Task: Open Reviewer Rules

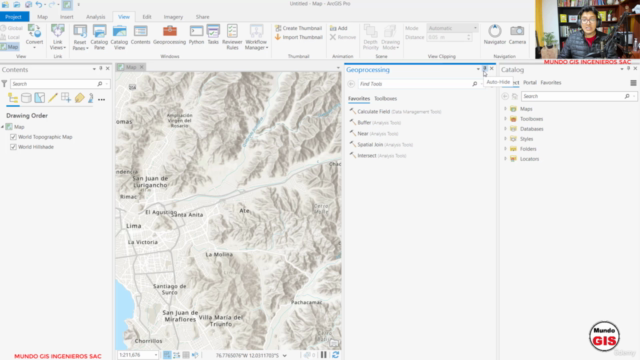Action: point(232,37)
